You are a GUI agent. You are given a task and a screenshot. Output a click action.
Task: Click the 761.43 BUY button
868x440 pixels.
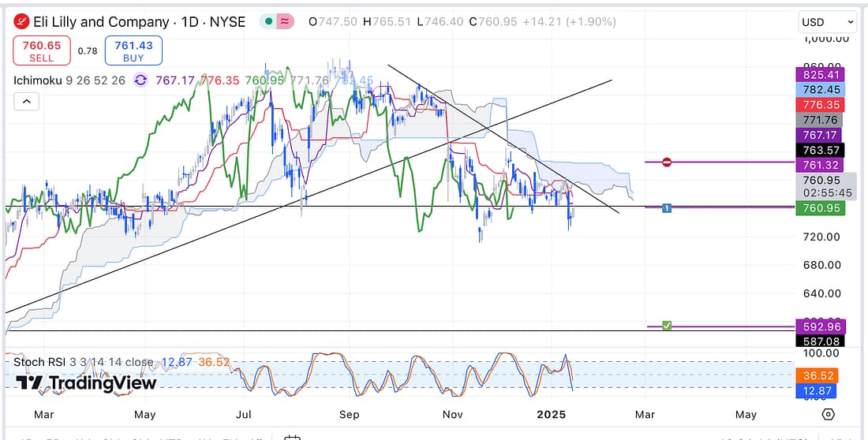tap(133, 51)
